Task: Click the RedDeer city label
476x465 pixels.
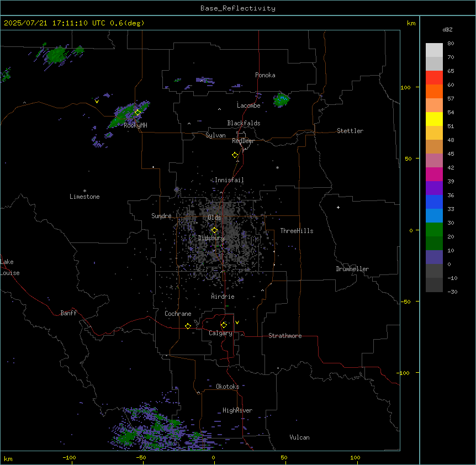Action: tap(243, 141)
